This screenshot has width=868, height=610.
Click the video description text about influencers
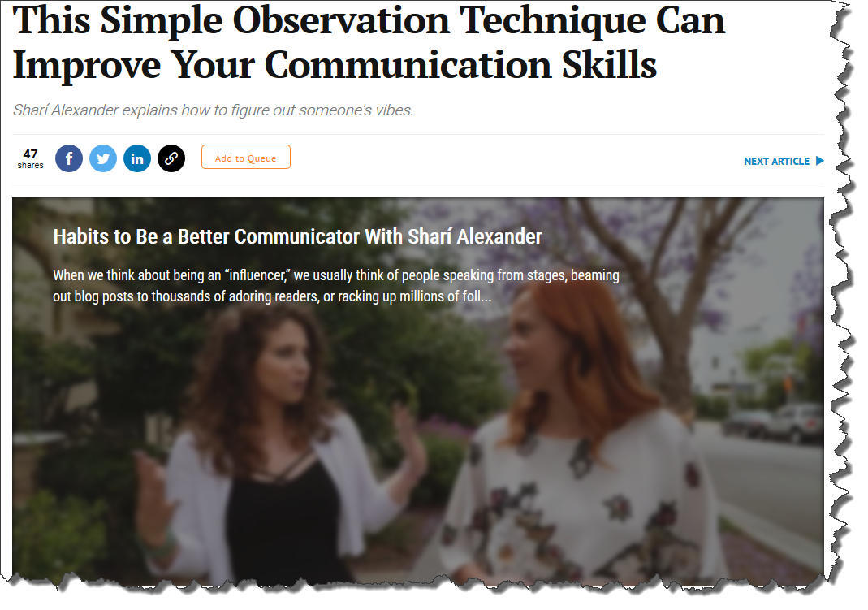click(x=336, y=286)
